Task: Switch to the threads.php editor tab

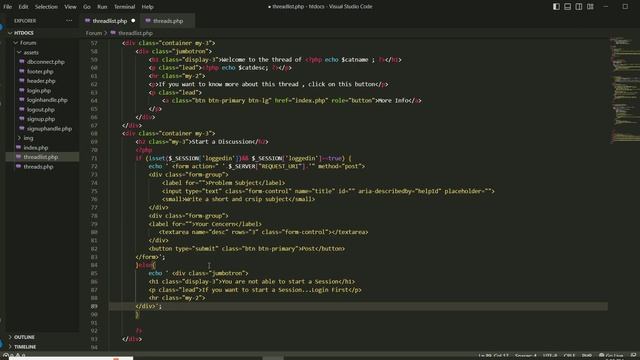Action: 167,21
